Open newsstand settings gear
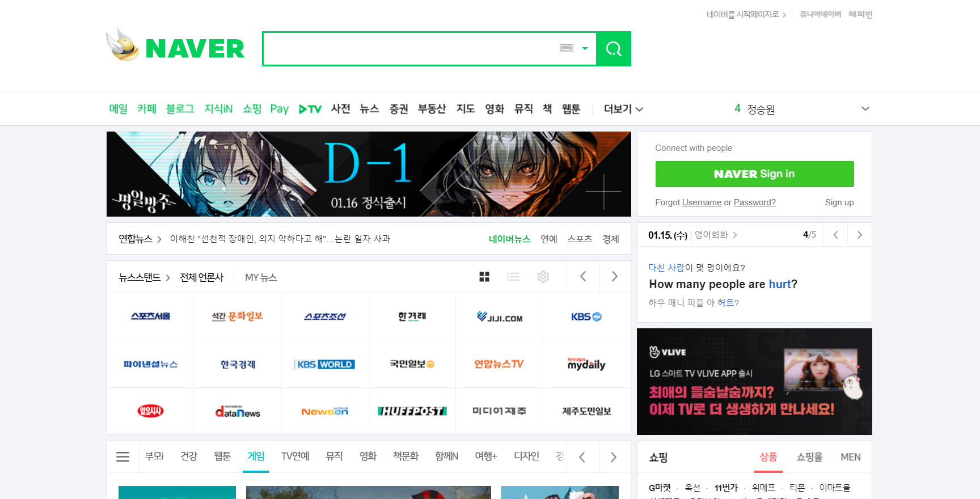 click(x=543, y=277)
